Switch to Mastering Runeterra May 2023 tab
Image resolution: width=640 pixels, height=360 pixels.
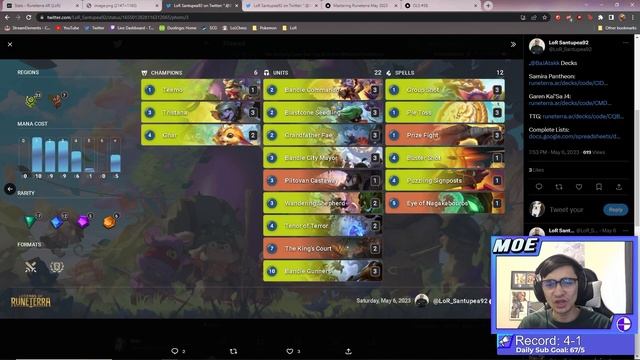[x=361, y=6]
